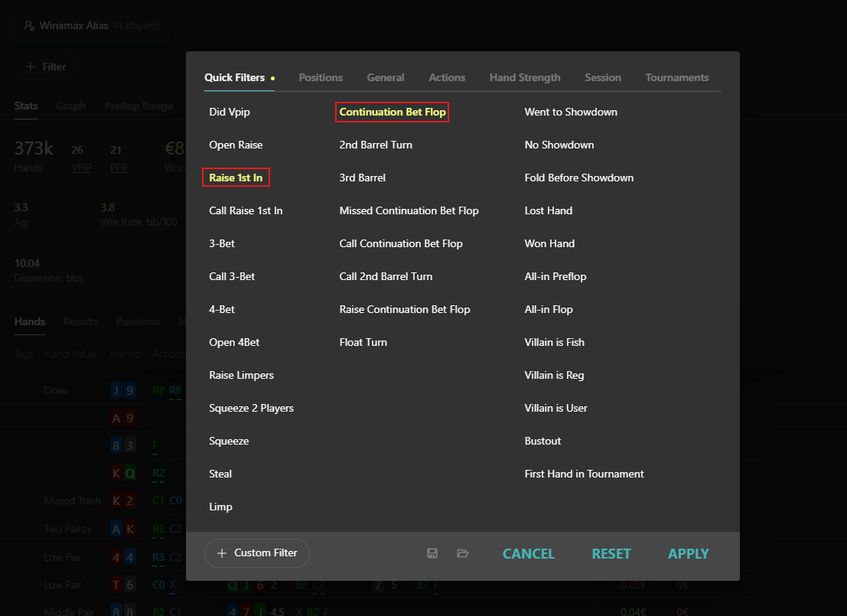Screen dimensions: 847x616
Task: Enable the Did Vpip quick filter
Action: coord(230,112)
